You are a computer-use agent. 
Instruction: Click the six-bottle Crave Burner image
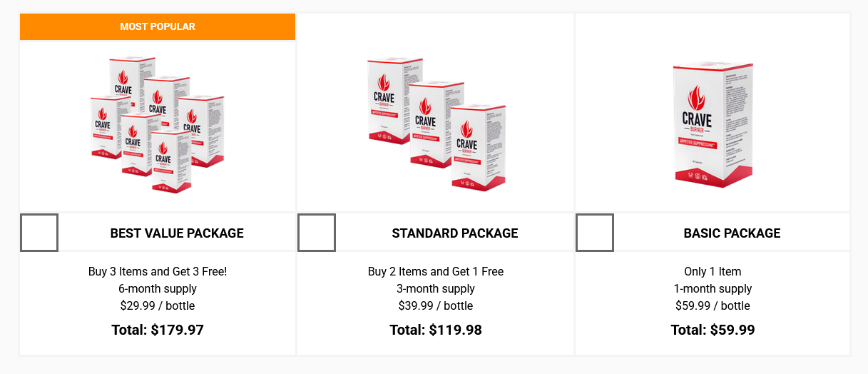tap(158, 123)
